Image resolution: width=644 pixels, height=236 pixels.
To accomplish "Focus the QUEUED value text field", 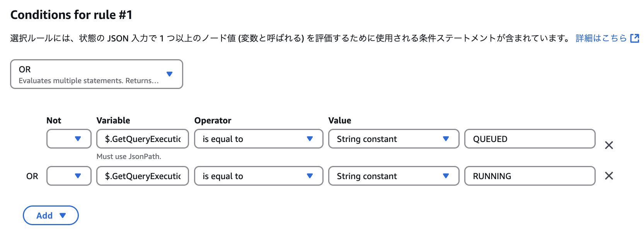I will click(x=530, y=139).
